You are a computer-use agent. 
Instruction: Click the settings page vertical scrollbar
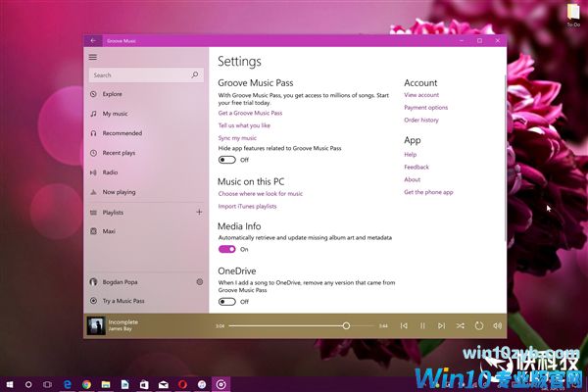pos(505,158)
